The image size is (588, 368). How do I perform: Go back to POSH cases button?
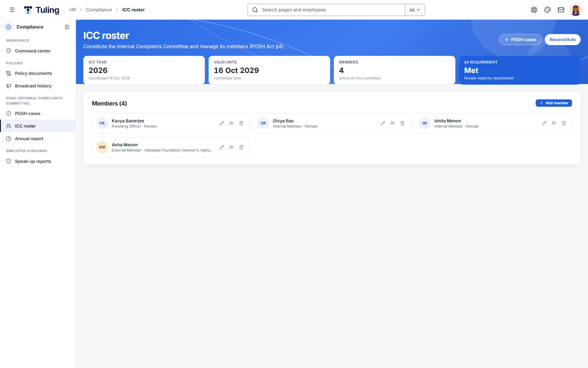pos(520,40)
